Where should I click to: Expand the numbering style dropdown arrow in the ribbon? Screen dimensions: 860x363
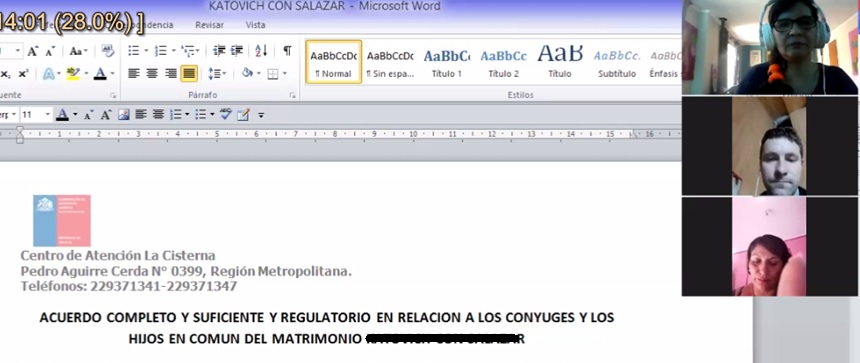pyautogui.click(x=173, y=51)
